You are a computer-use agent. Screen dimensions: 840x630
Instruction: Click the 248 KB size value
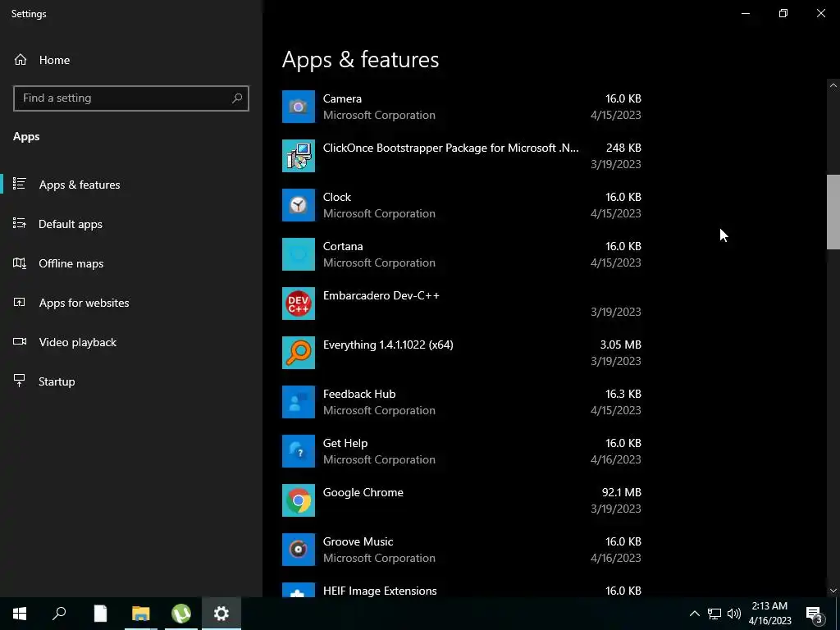[x=623, y=148]
